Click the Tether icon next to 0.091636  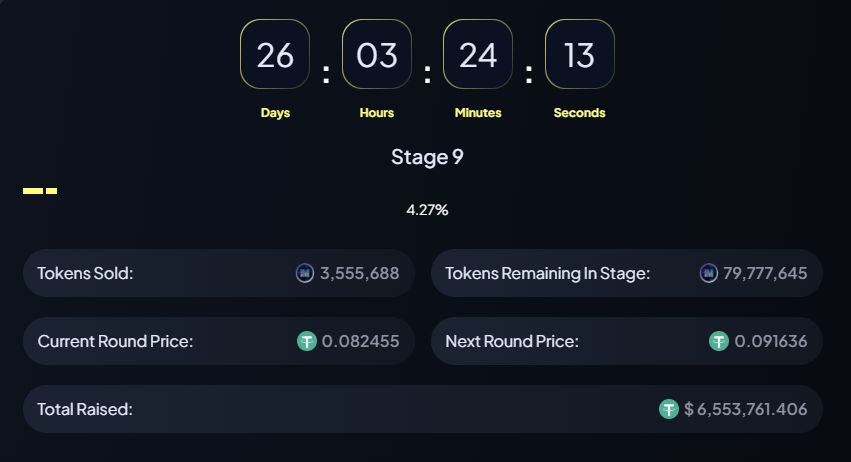(719, 341)
